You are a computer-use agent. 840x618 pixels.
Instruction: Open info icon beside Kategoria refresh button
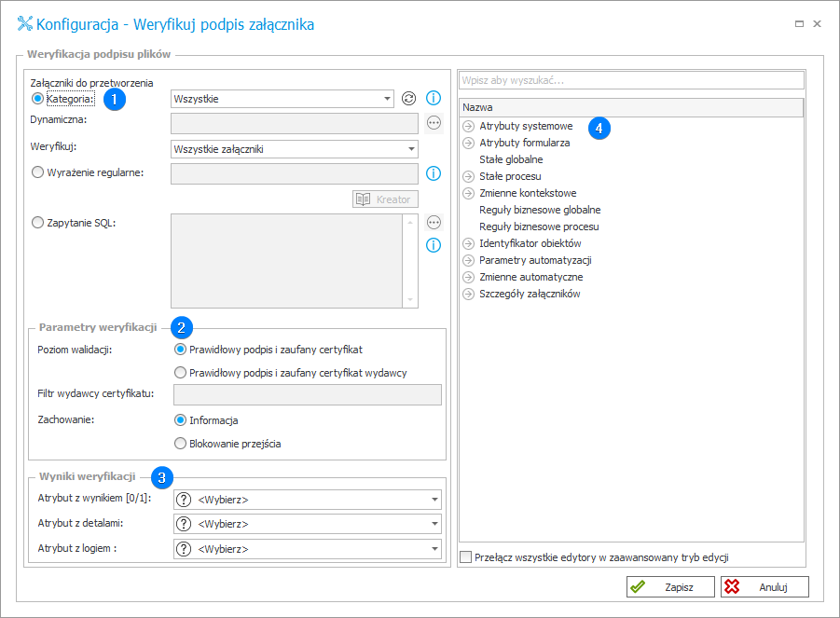coord(434,98)
